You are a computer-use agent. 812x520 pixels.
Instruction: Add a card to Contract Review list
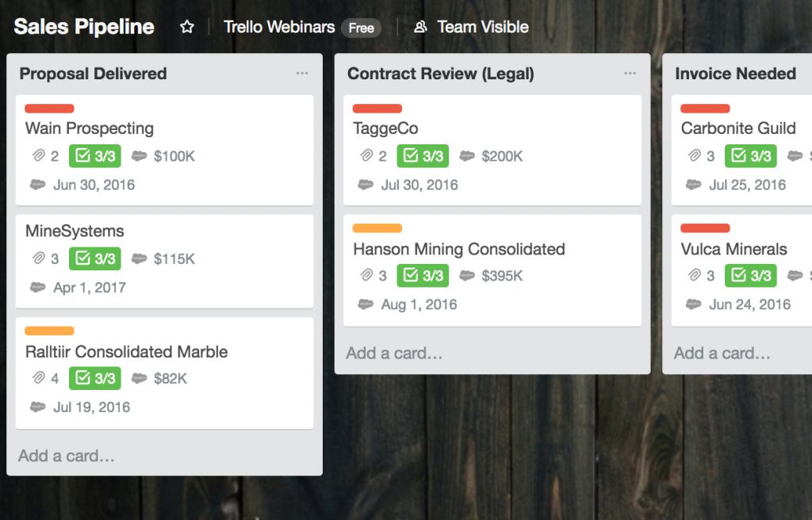394,354
